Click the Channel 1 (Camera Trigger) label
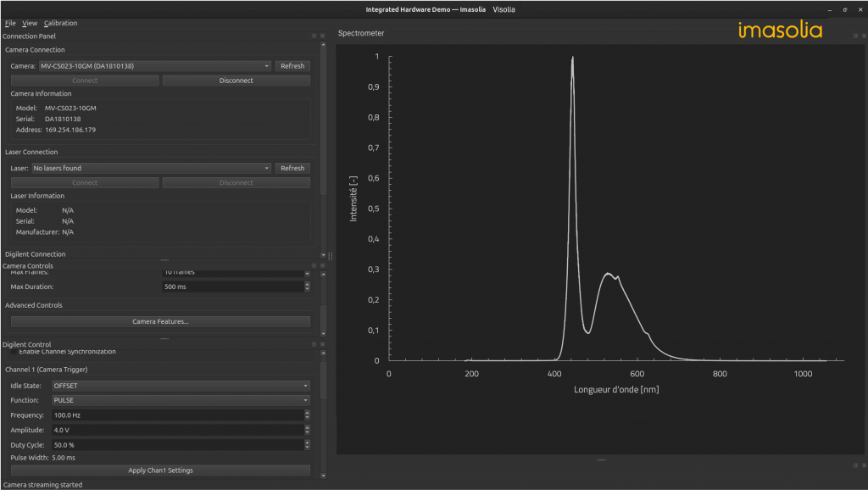Screen dimensions: 868x490 47,370
